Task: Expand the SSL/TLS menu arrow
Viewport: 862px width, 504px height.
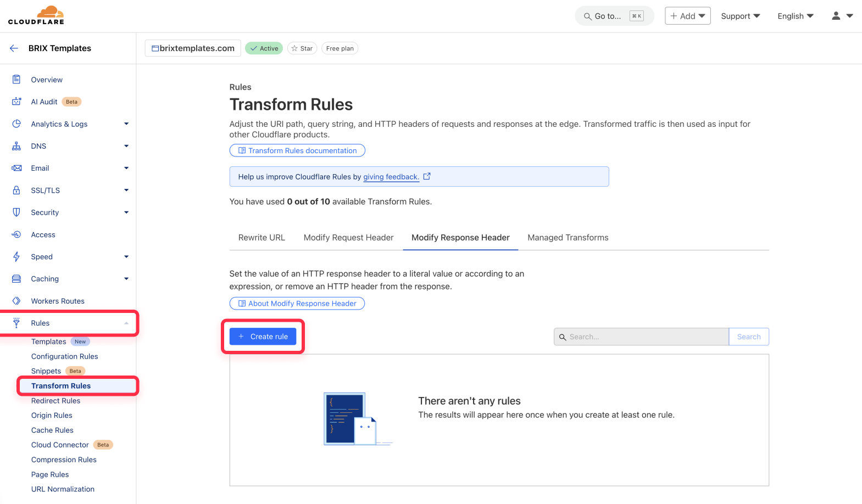Action: (x=126, y=191)
